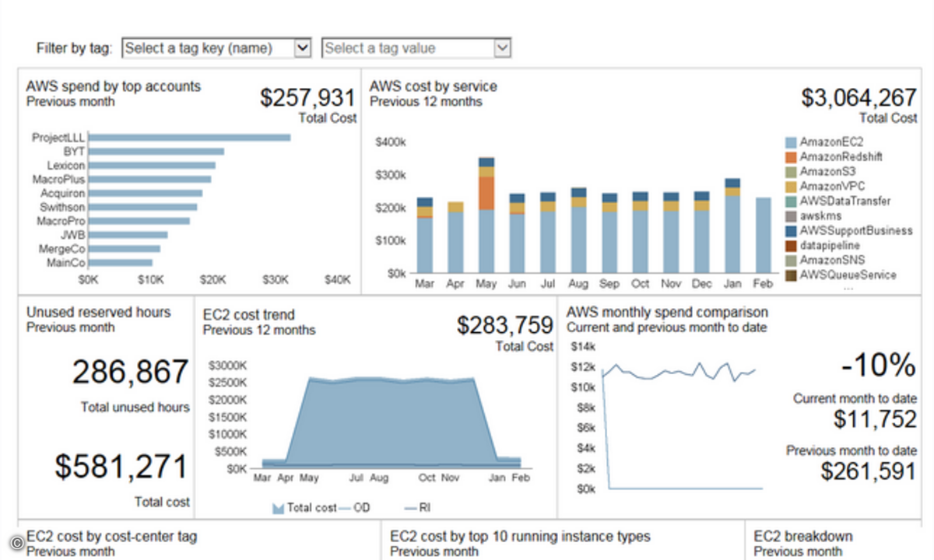Click the EC2 cost trend area chart
Viewport: 934px width, 560px height.
pyautogui.click(x=392, y=422)
